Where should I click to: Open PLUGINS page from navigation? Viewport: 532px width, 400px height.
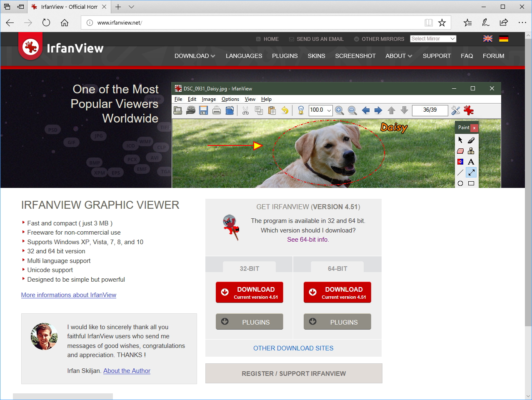point(285,56)
